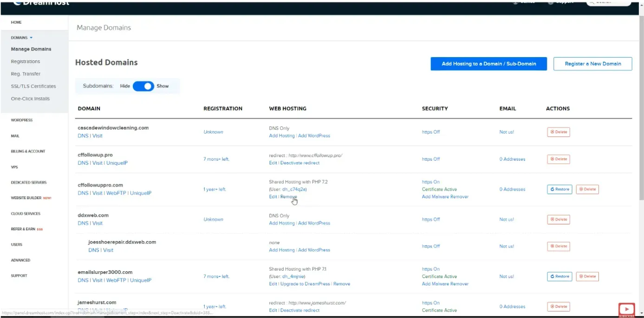Screen dimensions: 644x318
Task: Expand the DOMAINS sidebar dropdown arrow
Action: point(31,38)
